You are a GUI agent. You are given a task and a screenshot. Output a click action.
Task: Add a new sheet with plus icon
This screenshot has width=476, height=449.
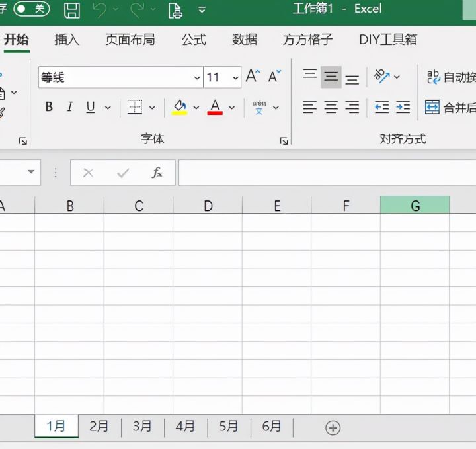pyautogui.click(x=333, y=428)
